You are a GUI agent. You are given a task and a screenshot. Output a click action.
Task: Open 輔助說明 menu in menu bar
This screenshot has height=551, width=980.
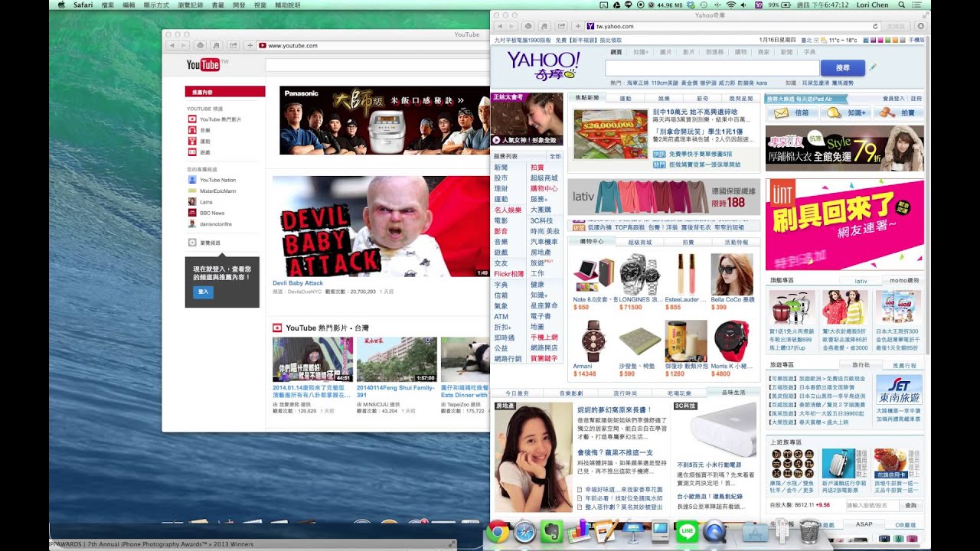pos(288,5)
